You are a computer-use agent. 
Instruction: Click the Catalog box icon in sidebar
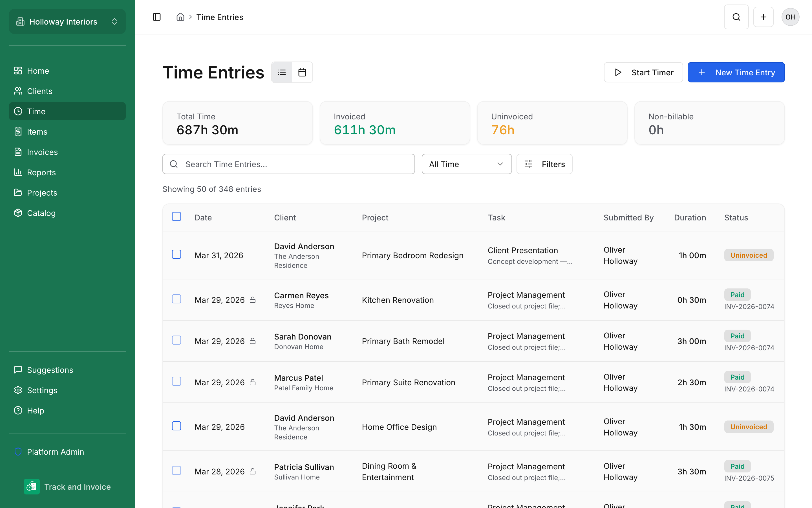click(x=18, y=213)
